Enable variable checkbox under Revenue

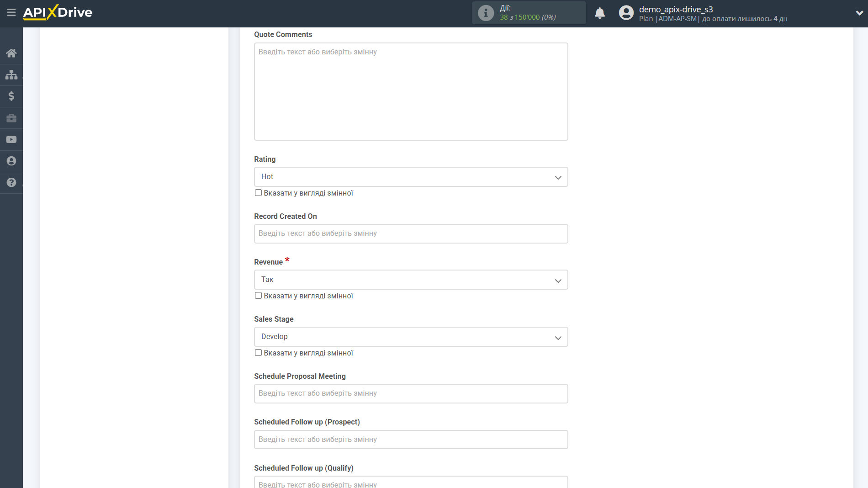pos(258,296)
